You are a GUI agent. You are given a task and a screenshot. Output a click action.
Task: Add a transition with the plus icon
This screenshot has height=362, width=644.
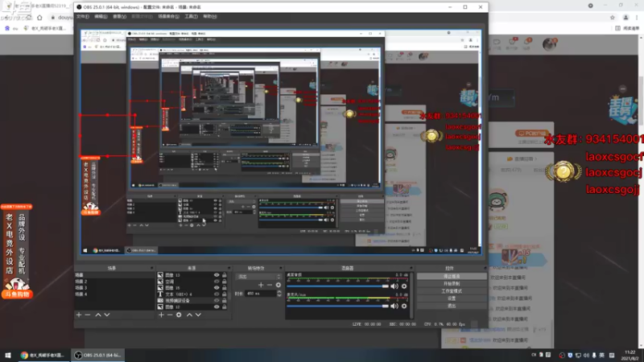(x=261, y=285)
